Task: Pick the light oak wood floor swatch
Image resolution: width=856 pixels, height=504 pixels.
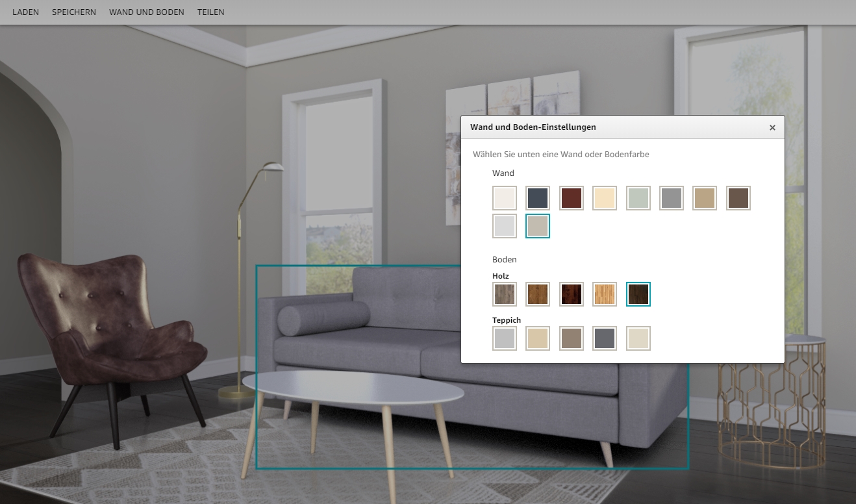Action: [605, 294]
